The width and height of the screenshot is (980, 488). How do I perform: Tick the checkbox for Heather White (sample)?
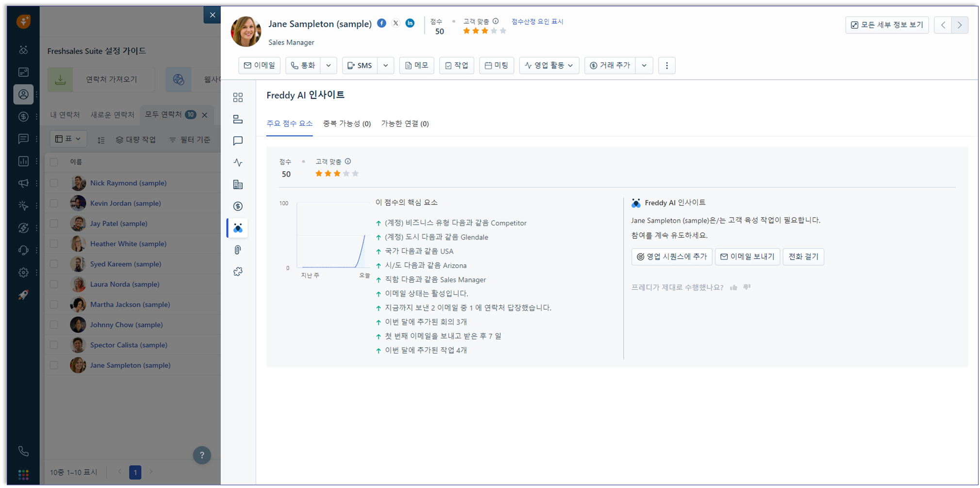[54, 244]
